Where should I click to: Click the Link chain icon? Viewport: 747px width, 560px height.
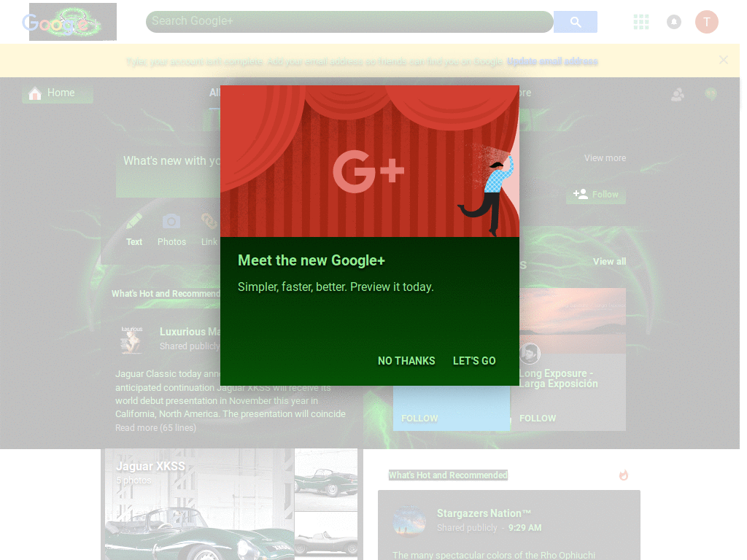(209, 222)
